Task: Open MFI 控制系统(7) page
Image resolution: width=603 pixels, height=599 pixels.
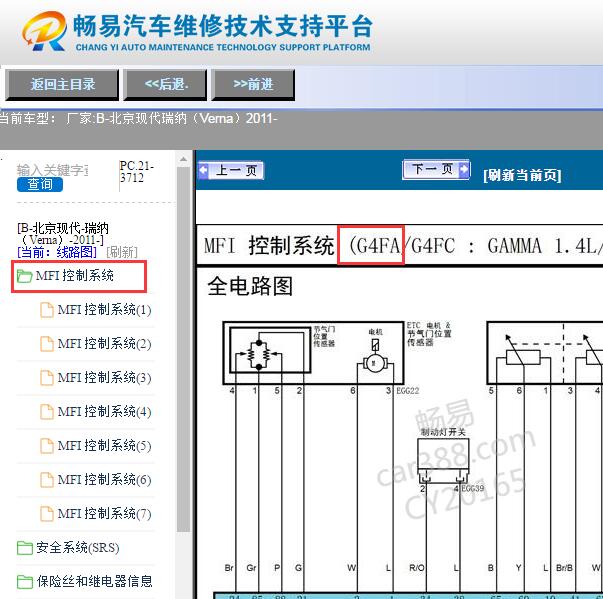Action: 104,514
